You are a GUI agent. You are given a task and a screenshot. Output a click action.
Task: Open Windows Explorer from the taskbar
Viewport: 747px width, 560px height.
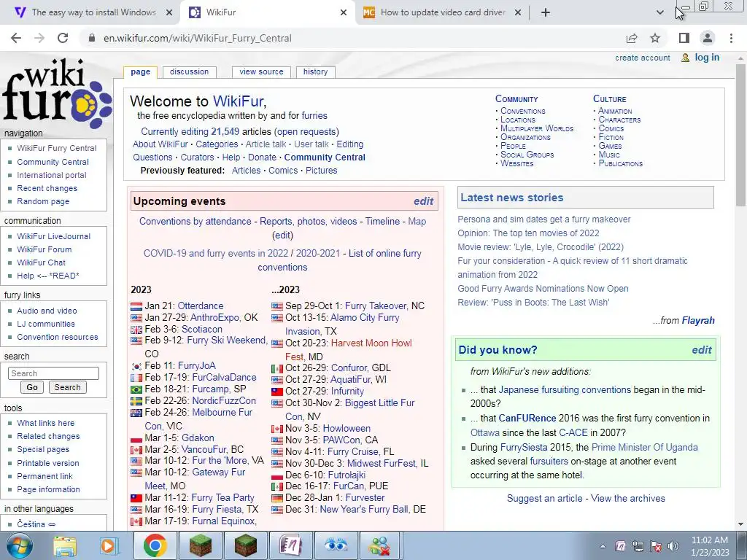[x=65, y=545]
